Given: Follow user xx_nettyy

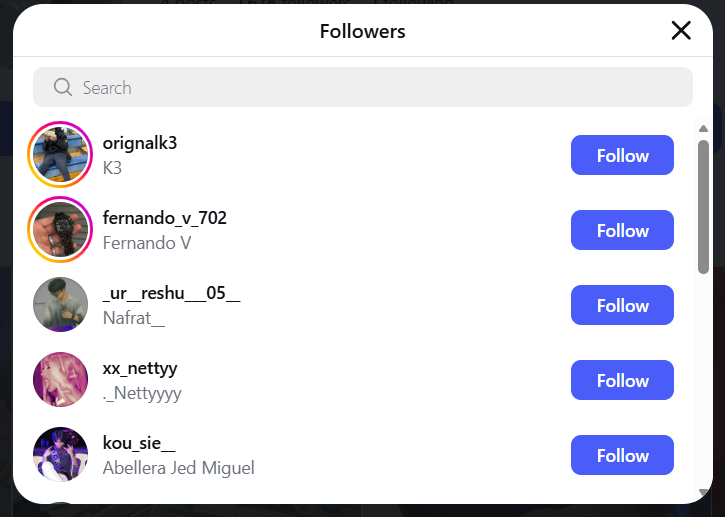Looking at the screenshot, I should [x=622, y=380].
